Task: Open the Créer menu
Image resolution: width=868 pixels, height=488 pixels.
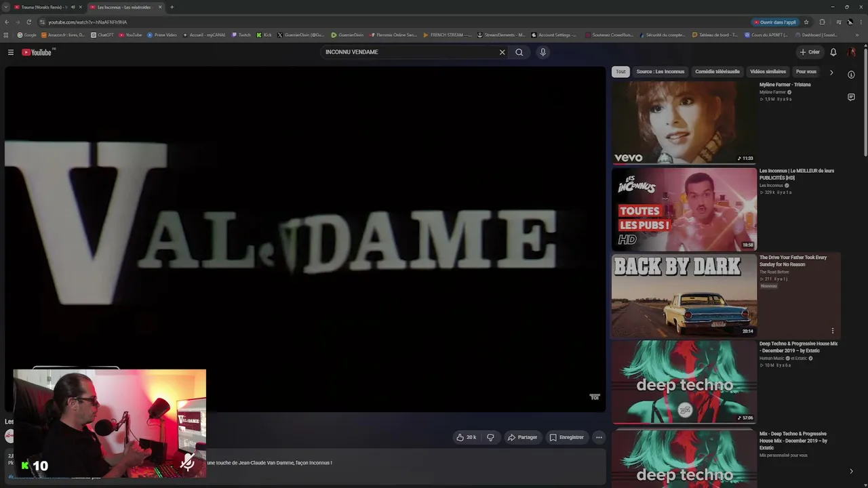Action: pyautogui.click(x=810, y=52)
